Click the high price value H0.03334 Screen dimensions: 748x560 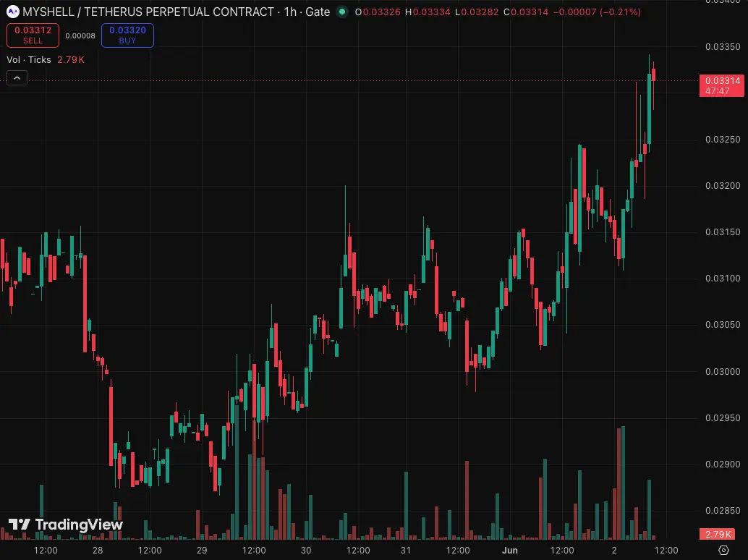point(428,12)
